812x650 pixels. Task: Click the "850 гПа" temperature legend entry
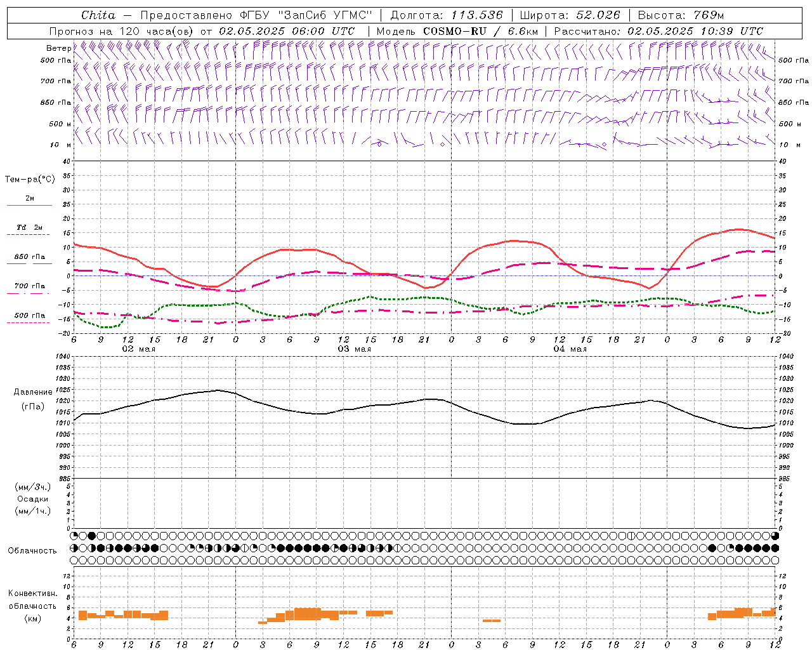[30, 257]
